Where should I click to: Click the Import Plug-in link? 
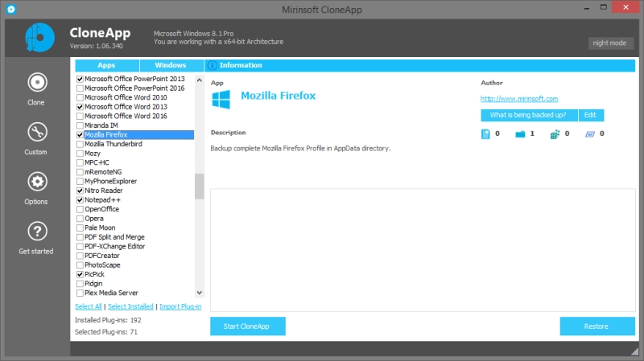coord(180,306)
